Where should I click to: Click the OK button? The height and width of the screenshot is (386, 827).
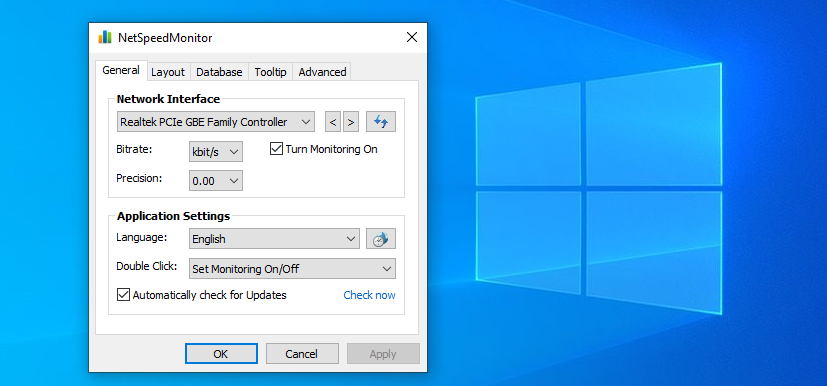[x=221, y=354]
